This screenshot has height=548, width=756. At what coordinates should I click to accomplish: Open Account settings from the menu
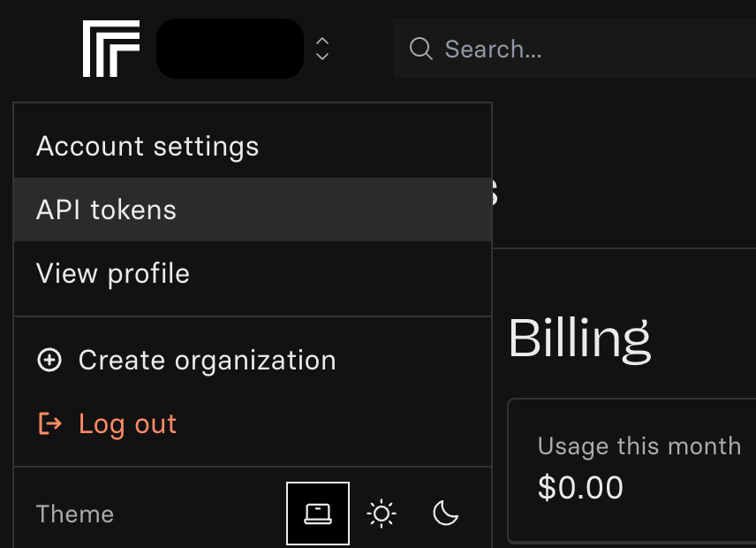(147, 146)
